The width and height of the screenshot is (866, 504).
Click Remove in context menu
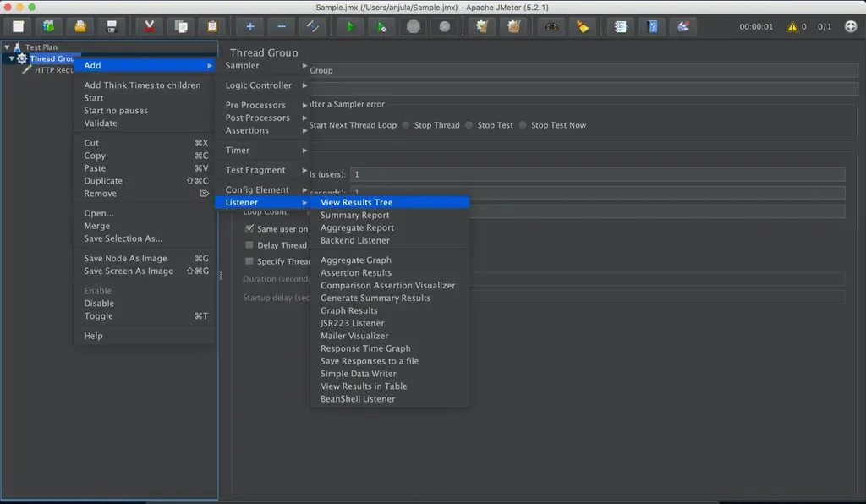coord(144,194)
